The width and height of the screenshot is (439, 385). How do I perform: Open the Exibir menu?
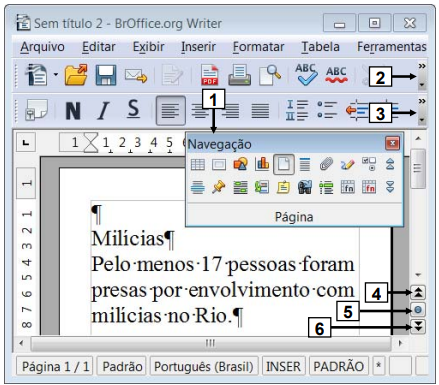(x=148, y=47)
